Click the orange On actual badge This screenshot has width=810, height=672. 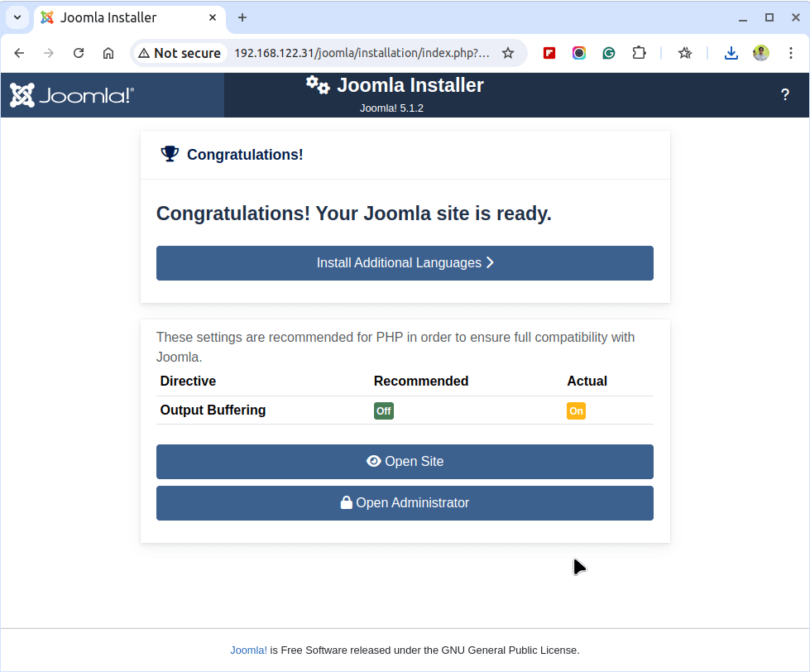(x=576, y=411)
